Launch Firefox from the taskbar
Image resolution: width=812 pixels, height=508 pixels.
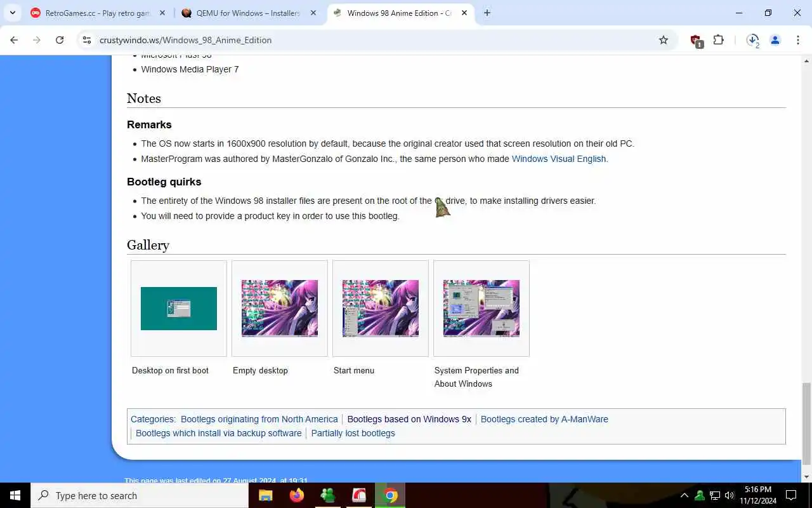[297, 495]
